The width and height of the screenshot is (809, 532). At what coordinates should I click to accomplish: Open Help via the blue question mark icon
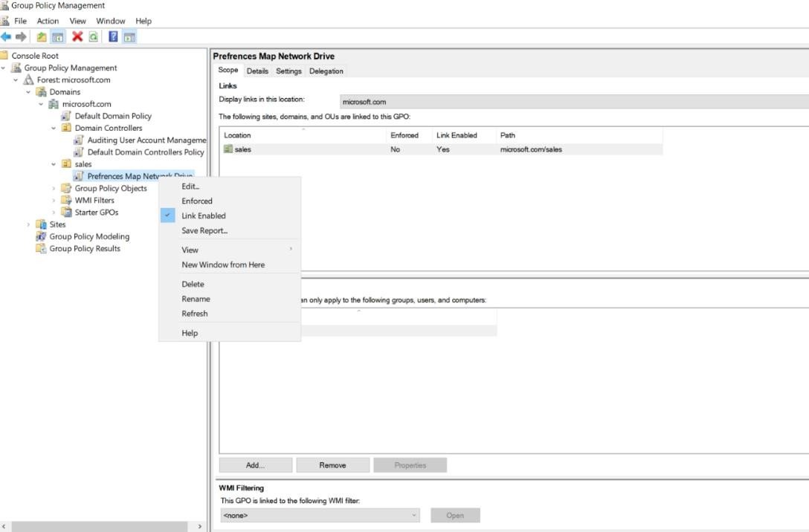pyautogui.click(x=113, y=36)
